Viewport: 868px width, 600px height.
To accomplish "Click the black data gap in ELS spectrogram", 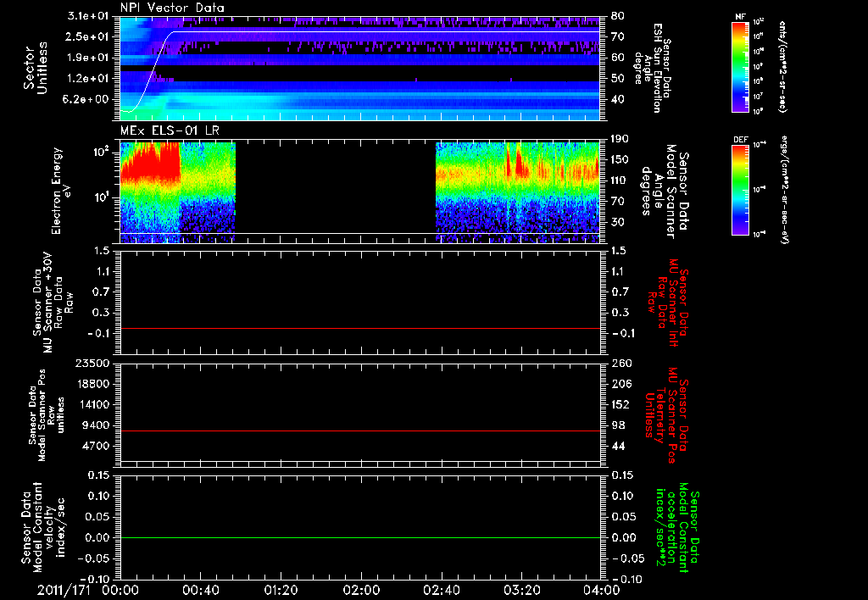I will click(336, 191).
